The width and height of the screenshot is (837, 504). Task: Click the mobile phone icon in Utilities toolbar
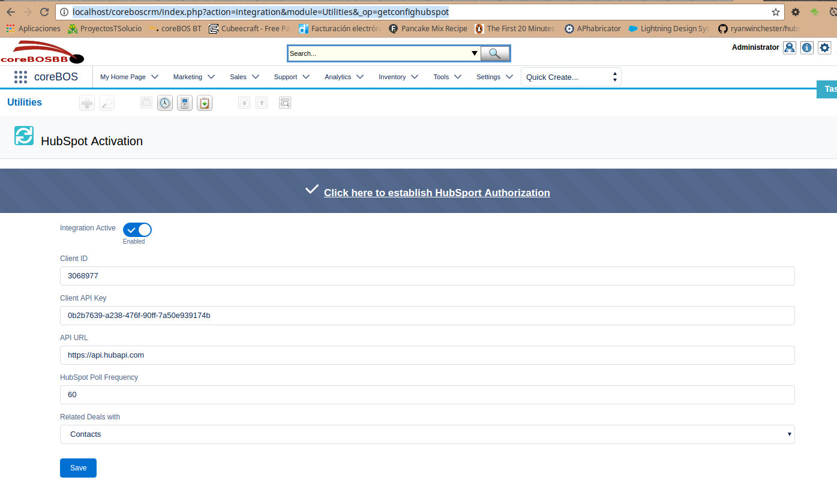pyautogui.click(x=185, y=103)
